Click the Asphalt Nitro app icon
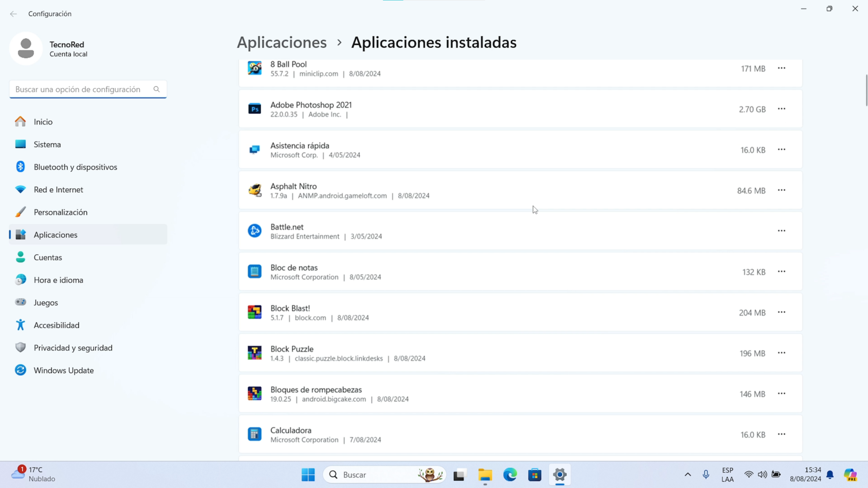868x488 pixels. pos(255,190)
